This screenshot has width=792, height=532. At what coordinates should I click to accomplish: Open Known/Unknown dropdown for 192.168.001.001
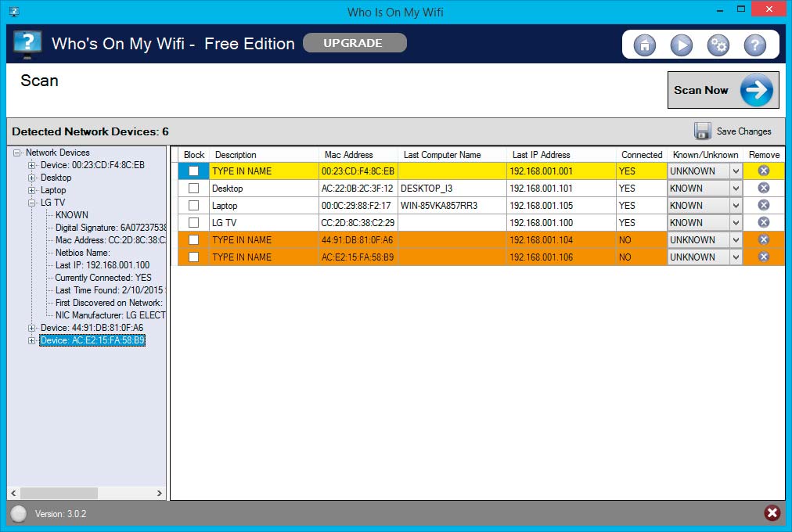736,171
